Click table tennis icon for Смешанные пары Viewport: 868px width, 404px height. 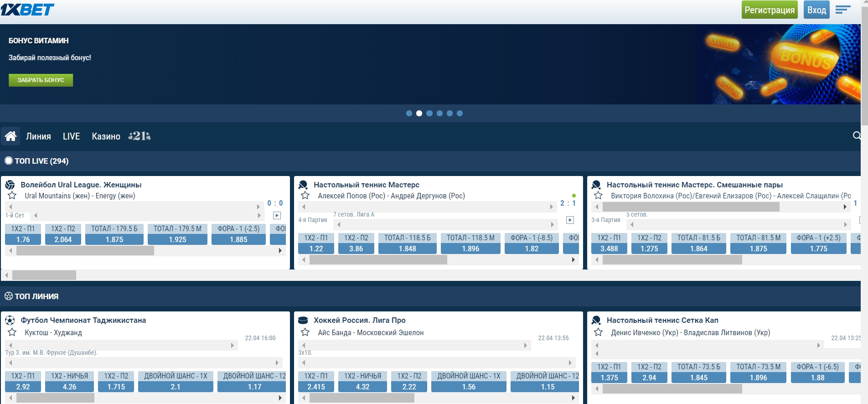click(x=596, y=185)
